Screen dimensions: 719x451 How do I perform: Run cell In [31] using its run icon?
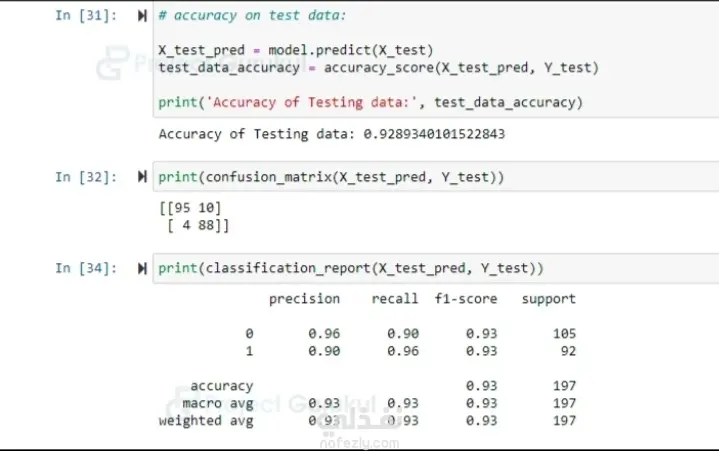142,16
